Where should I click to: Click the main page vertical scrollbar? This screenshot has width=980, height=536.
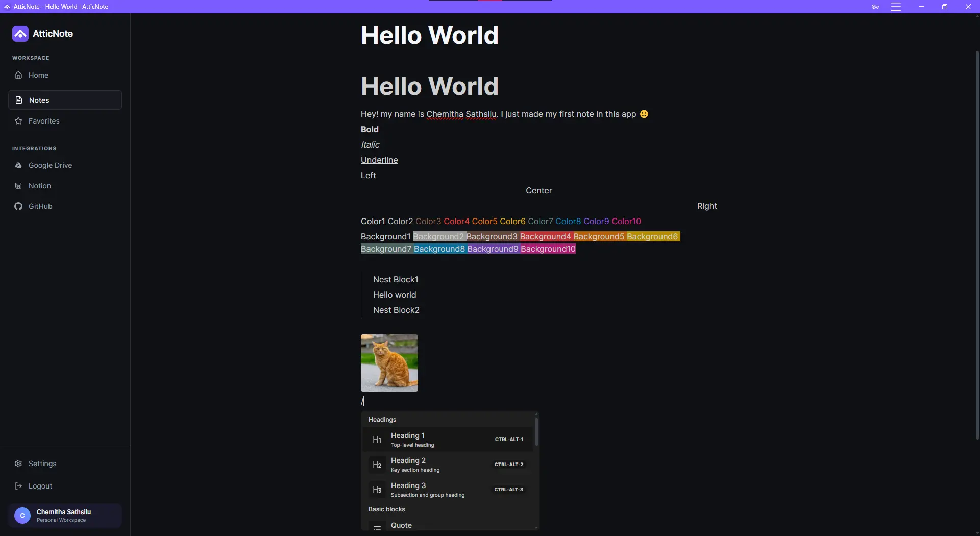pos(977,245)
